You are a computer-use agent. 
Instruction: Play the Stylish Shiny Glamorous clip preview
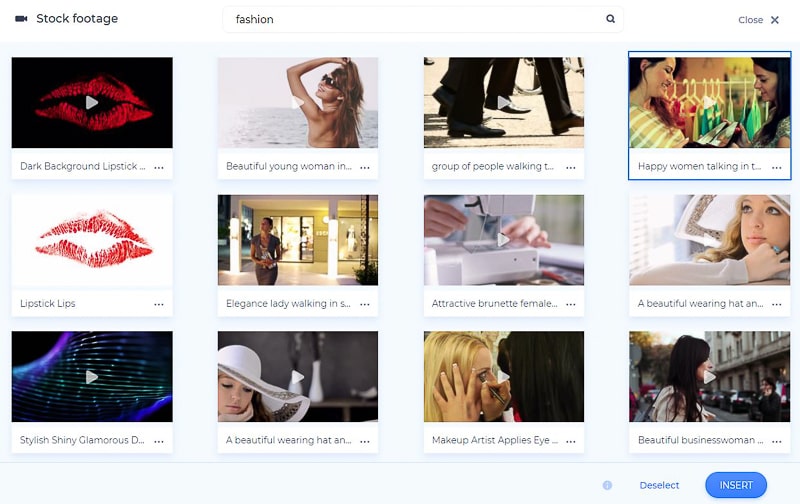click(x=92, y=377)
